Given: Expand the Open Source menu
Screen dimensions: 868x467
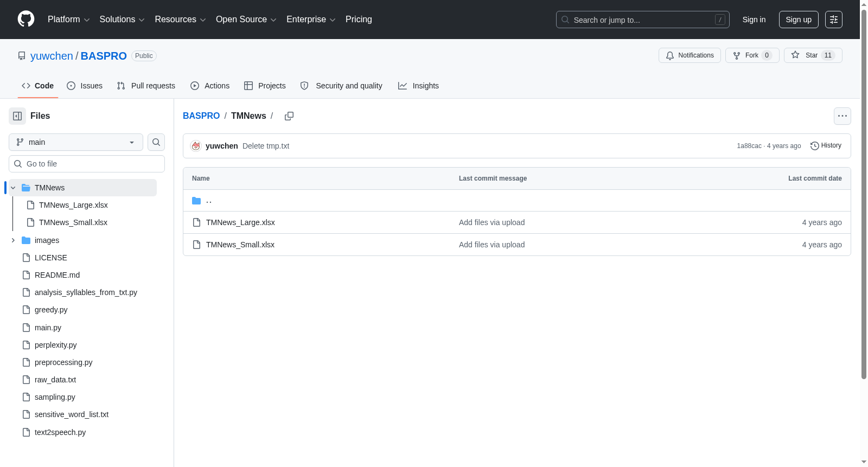Looking at the screenshot, I should 246,20.
